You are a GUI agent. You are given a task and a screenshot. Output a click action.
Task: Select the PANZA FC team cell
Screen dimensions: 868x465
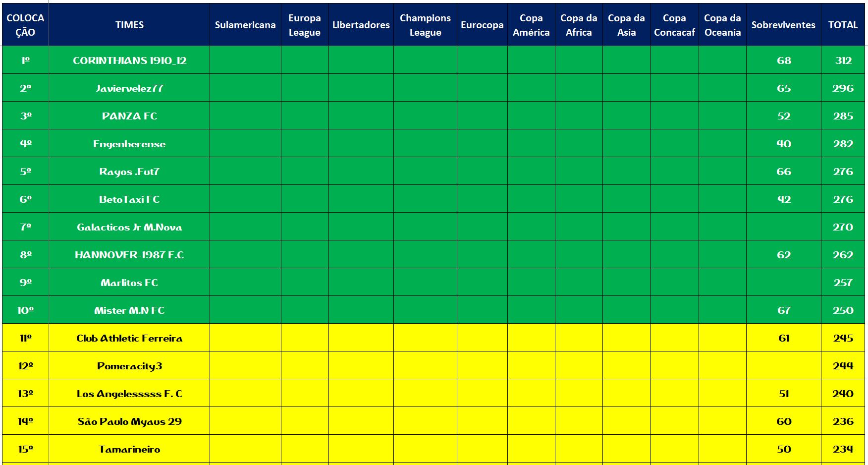(x=129, y=116)
